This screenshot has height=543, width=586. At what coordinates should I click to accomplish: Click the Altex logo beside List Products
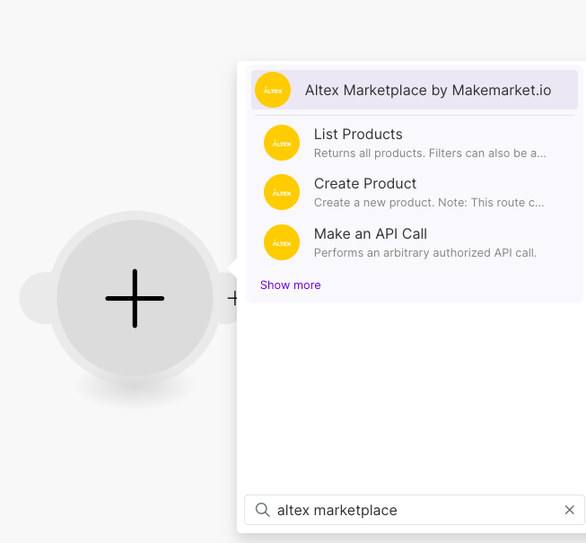pyautogui.click(x=282, y=143)
